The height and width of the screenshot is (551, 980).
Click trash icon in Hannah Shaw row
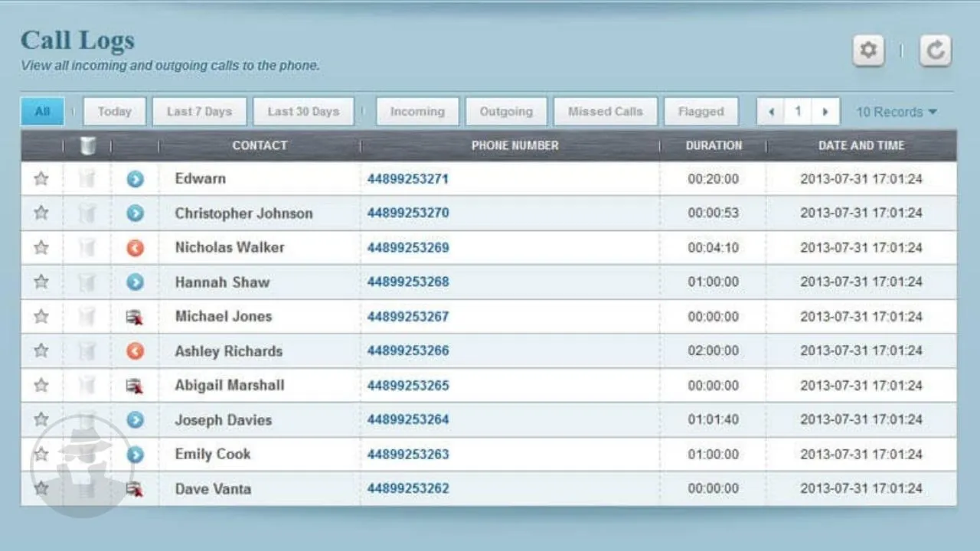point(87,282)
